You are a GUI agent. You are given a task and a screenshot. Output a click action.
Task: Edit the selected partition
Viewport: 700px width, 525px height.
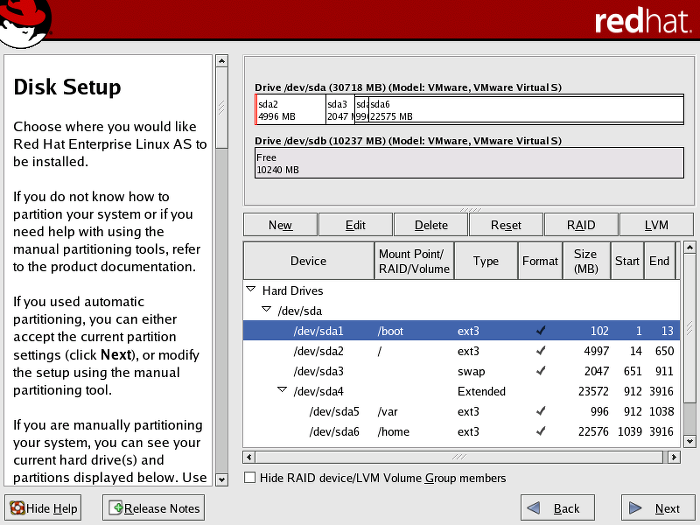click(x=355, y=225)
